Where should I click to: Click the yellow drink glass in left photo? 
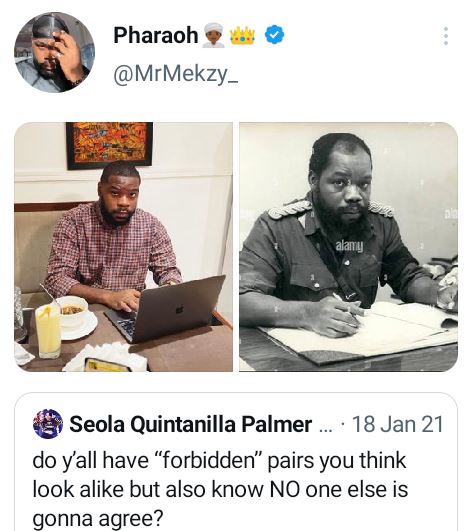click(48, 330)
